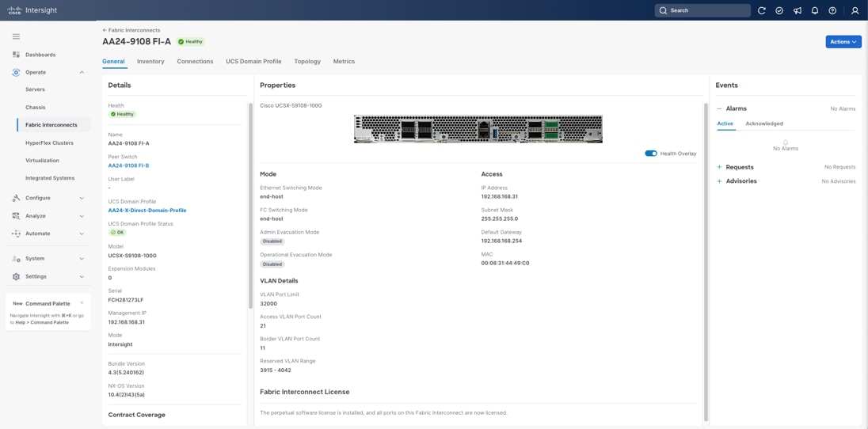Expand the Settings menu chevron
Viewport: 868px width, 429px height.
82,276
